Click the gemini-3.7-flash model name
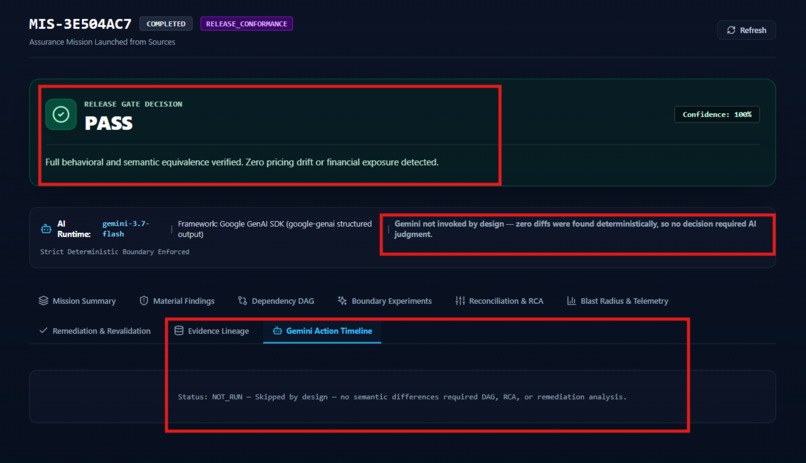Viewport: 806px width, 463px height. (126, 229)
